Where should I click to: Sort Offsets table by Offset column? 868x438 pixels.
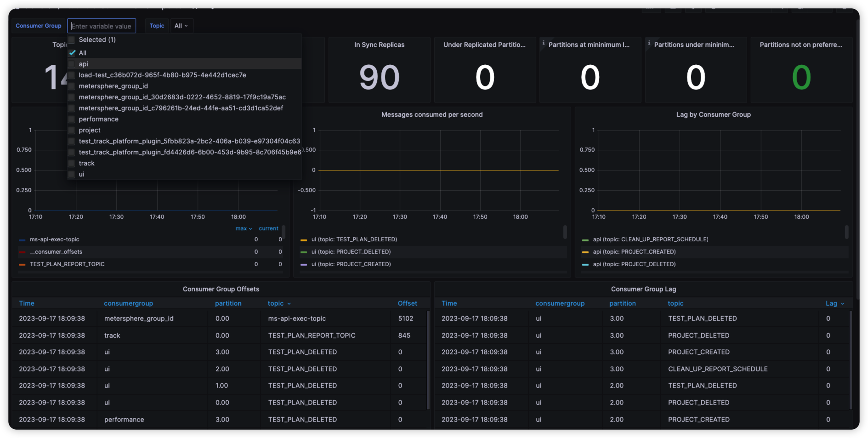pyautogui.click(x=408, y=303)
